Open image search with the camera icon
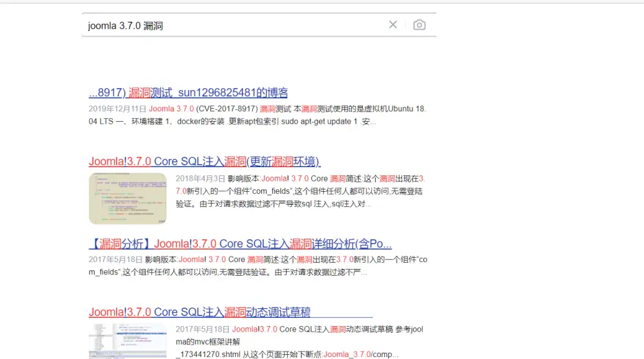This screenshot has height=359, width=644. pyautogui.click(x=419, y=25)
